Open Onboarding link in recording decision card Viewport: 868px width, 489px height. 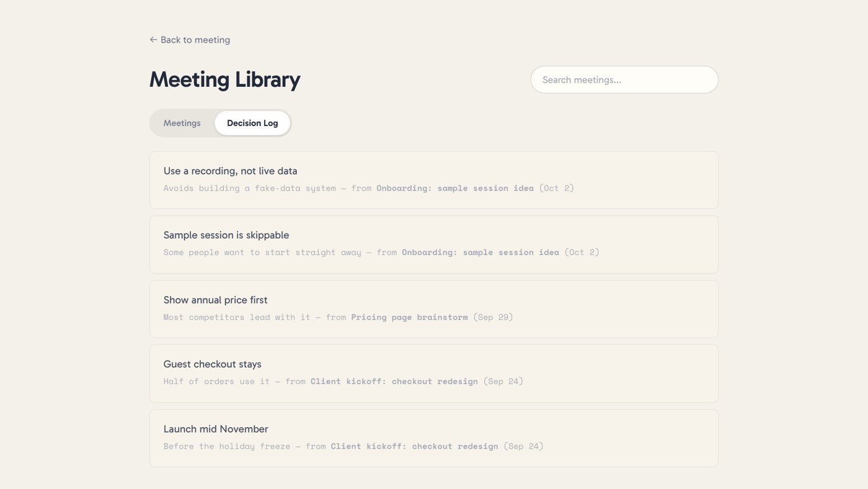(455, 188)
